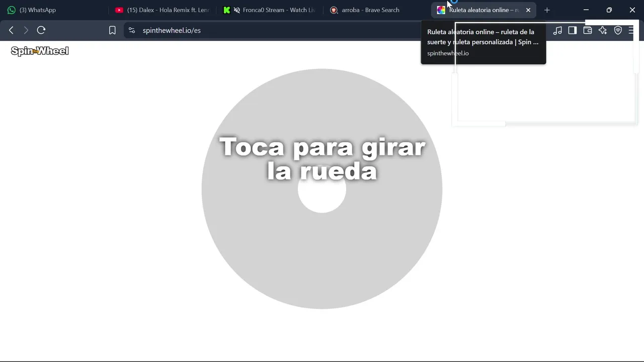
Task: Open the Brave Wallet icon
Action: click(588, 30)
